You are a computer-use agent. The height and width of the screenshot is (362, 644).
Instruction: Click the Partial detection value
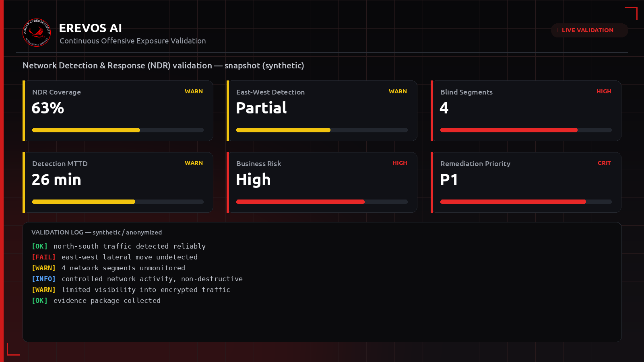pyautogui.click(x=261, y=108)
